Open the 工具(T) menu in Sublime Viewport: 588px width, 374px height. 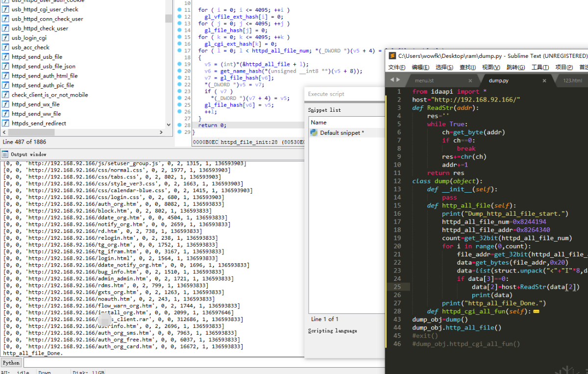540,67
